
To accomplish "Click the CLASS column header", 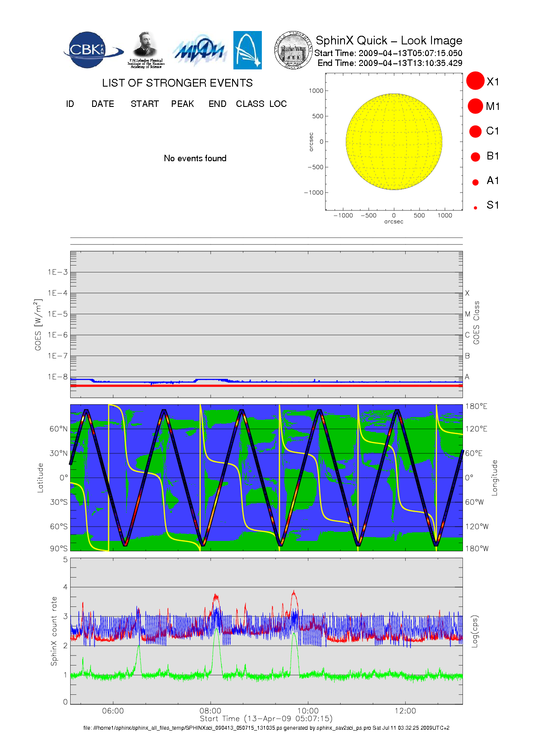I will pyautogui.click(x=250, y=104).
